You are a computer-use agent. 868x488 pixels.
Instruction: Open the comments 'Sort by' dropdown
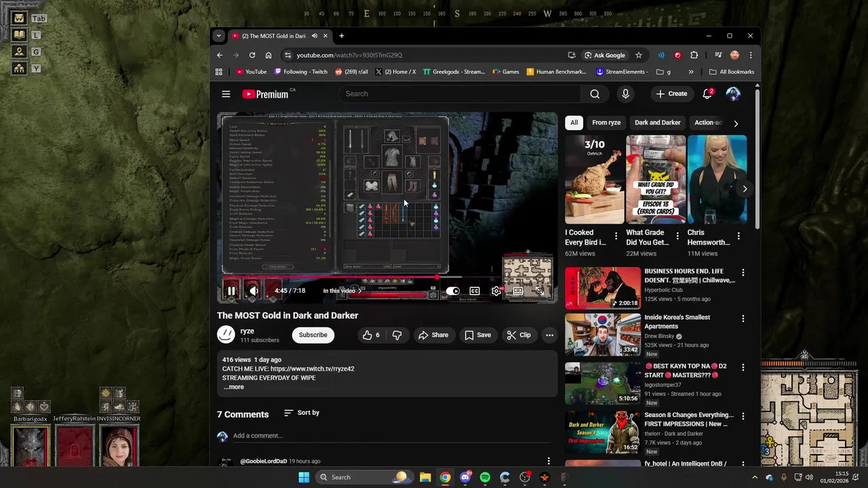click(302, 413)
